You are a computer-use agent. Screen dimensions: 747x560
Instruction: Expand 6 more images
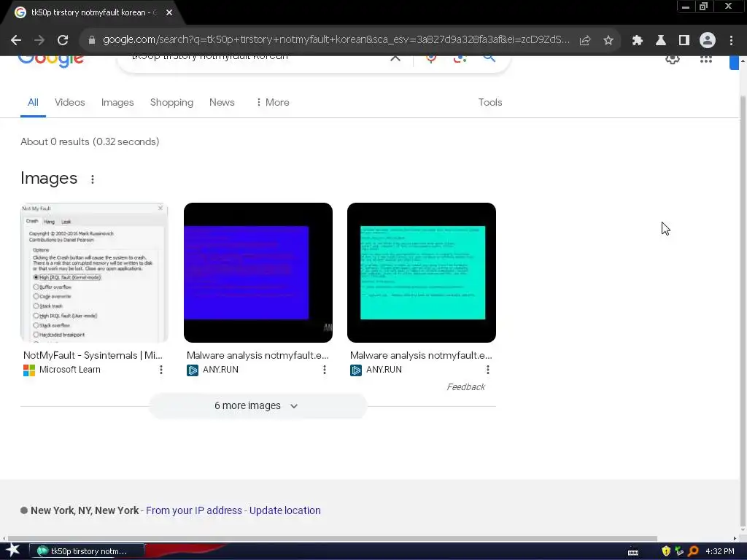coord(258,405)
